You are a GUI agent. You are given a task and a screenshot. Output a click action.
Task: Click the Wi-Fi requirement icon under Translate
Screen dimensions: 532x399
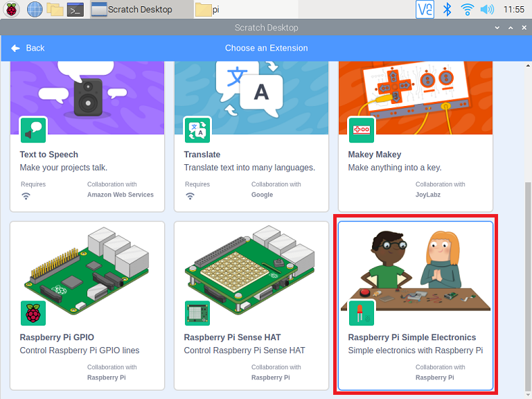point(190,196)
